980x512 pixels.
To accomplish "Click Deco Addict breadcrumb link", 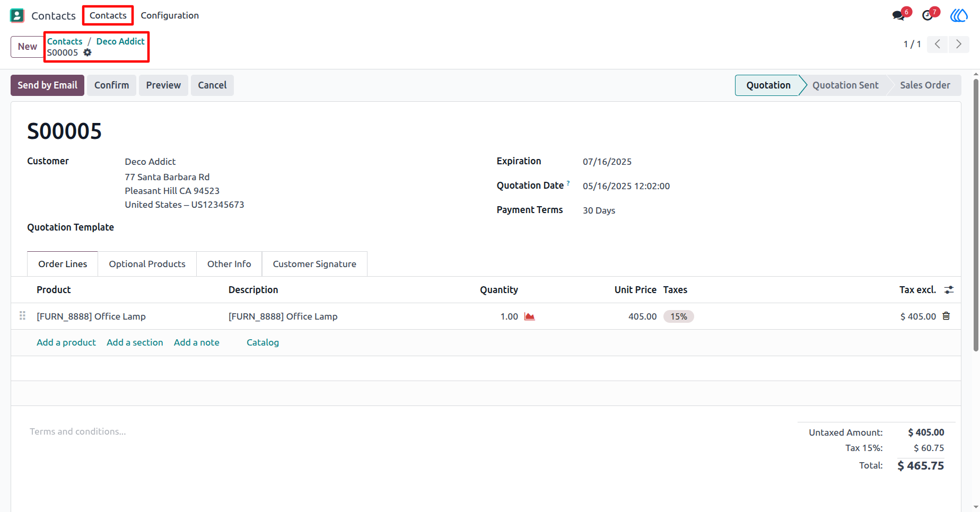I will point(120,41).
